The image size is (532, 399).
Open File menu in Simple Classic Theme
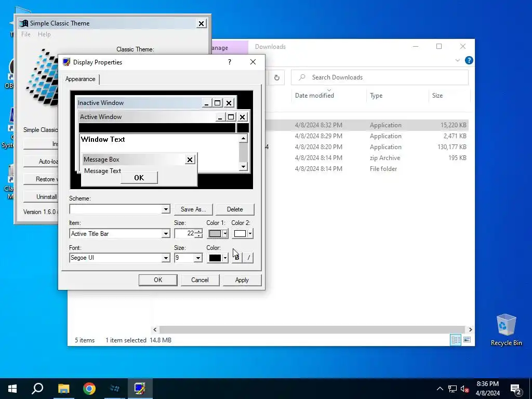pyautogui.click(x=26, y=34)
